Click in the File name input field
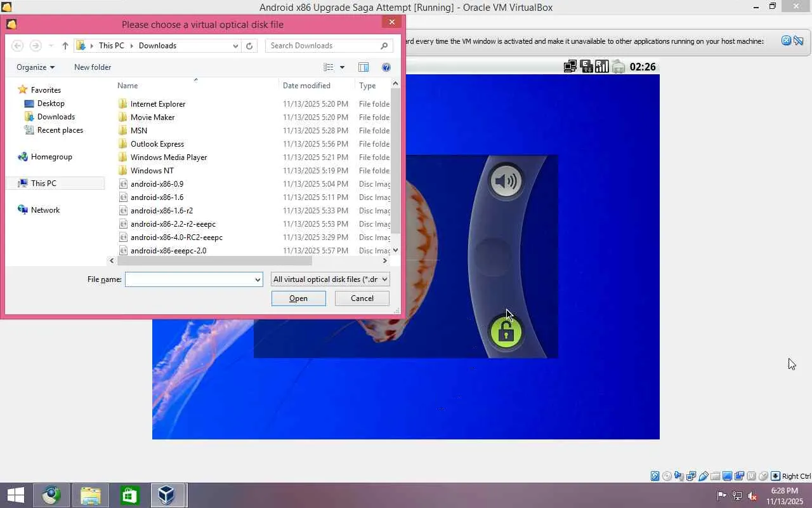The image size is (812, 508). tap(189, 279)
